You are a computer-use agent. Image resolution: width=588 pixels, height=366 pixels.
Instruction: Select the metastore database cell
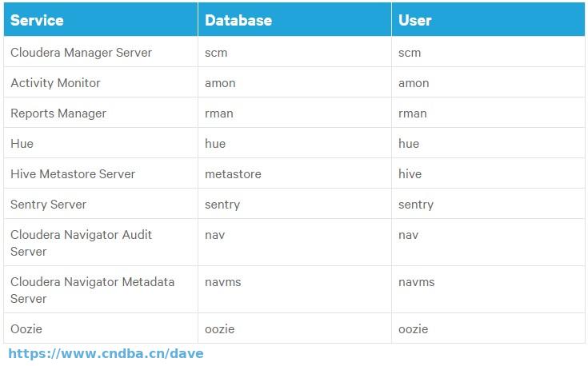[x=294, y=173]
